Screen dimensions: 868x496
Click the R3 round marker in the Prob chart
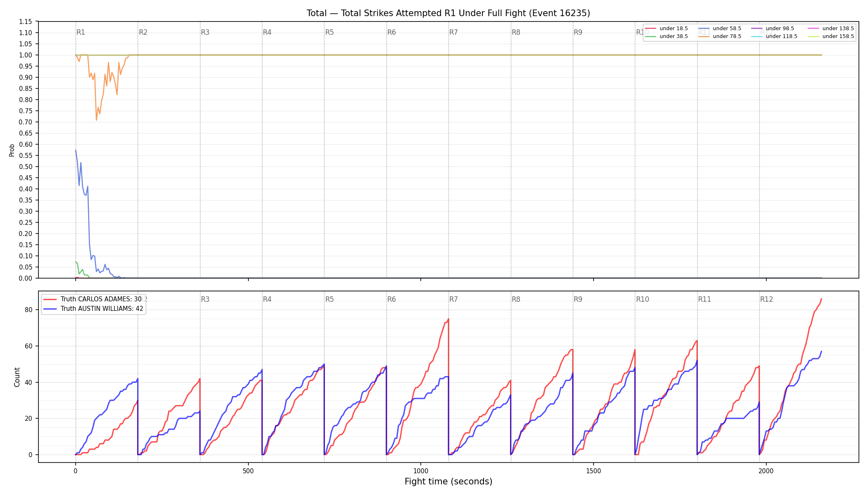pos(205,32)
